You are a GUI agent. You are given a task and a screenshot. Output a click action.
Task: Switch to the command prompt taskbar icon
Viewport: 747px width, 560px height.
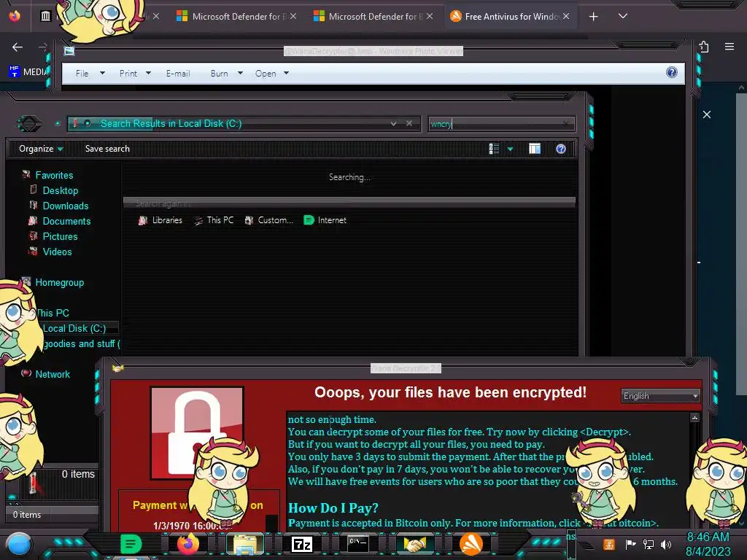[x=357, y=544]
